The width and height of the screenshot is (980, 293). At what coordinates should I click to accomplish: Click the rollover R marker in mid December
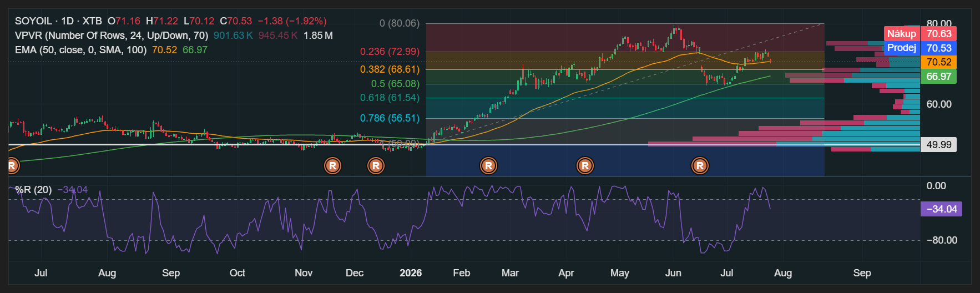(376, 165)
